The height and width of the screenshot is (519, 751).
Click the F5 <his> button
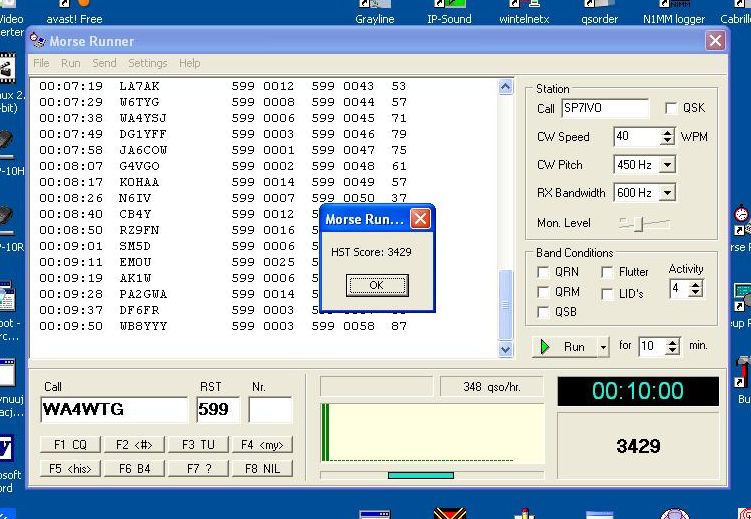[x=70, y=469]
